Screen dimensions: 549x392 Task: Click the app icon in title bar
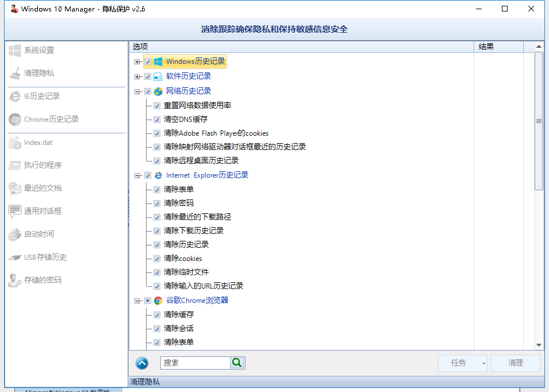tap(14, 9)
